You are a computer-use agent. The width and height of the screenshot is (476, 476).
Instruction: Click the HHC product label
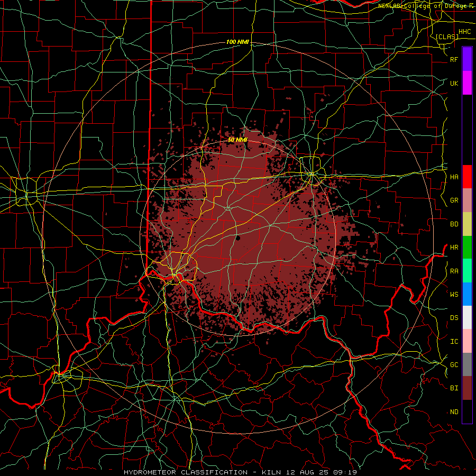coord(464,32)
